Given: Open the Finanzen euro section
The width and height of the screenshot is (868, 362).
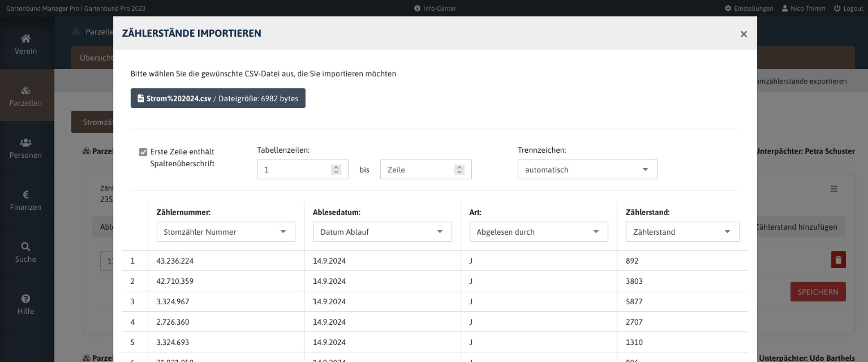Looking at the screenshot, I should tap(26, 200).
